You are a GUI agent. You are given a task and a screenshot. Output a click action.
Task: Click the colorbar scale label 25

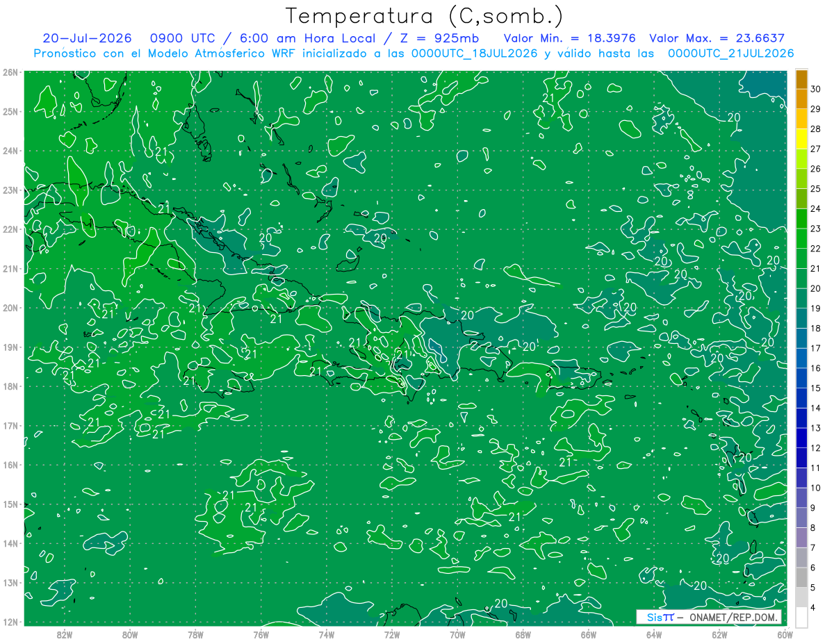pos(816,188)
